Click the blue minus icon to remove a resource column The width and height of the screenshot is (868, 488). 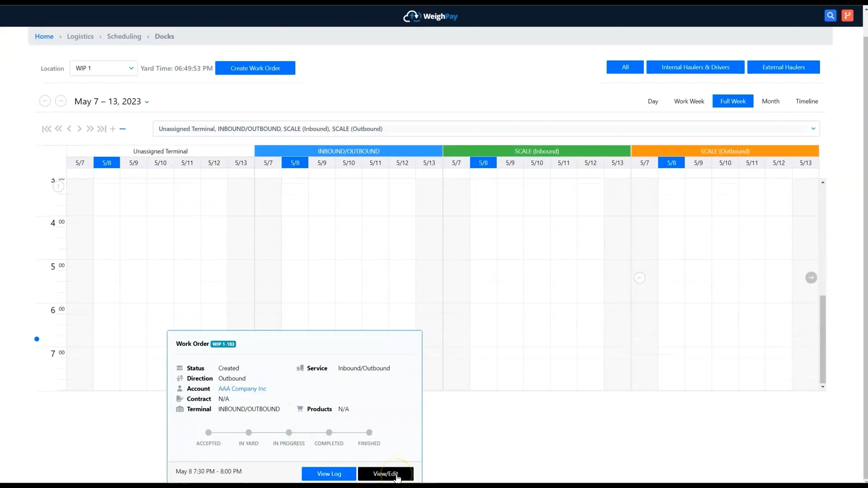[123, 129]
